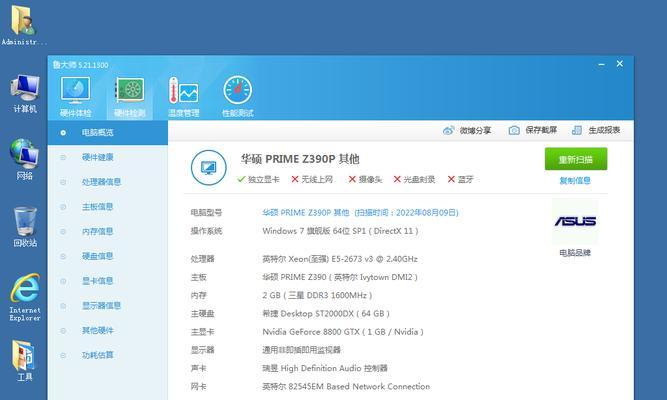Minimize the 鲁大师 window

click(x=601, y=64)
